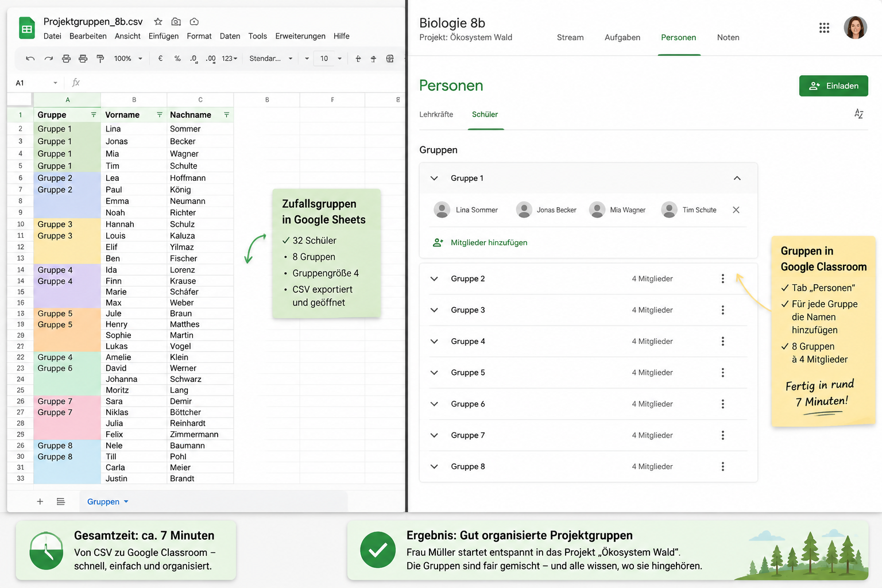The height and width of the screenshot is (588, 882).
Task: Open filter on the Gruppe column header
Action: [94, 115]
